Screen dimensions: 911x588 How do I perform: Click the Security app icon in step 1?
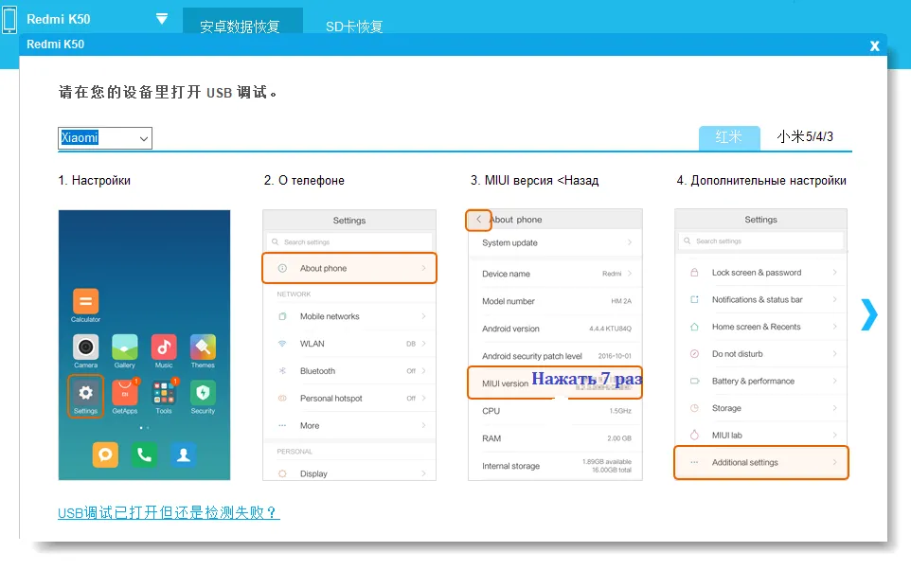[x=203, y=393]
